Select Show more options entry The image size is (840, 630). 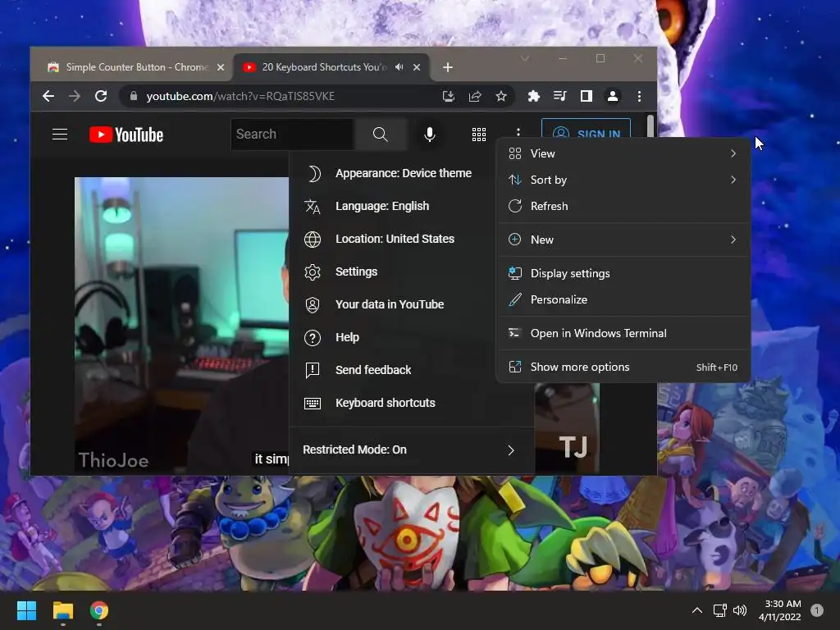click(623, 367)
